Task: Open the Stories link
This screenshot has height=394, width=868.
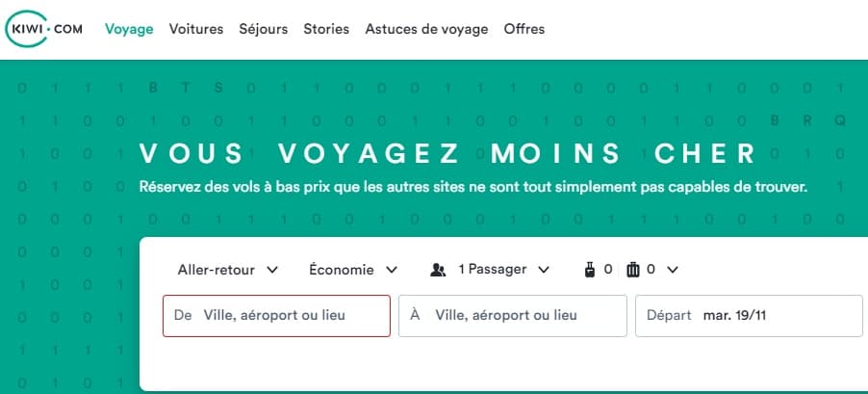Action: pyautogui.click(x=326, y=29)
